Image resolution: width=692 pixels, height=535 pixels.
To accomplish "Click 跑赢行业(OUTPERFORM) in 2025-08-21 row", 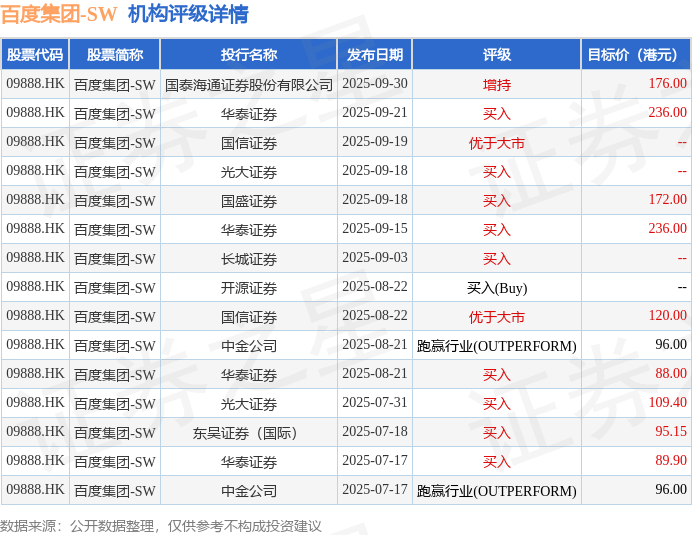I will pos(497,346).
